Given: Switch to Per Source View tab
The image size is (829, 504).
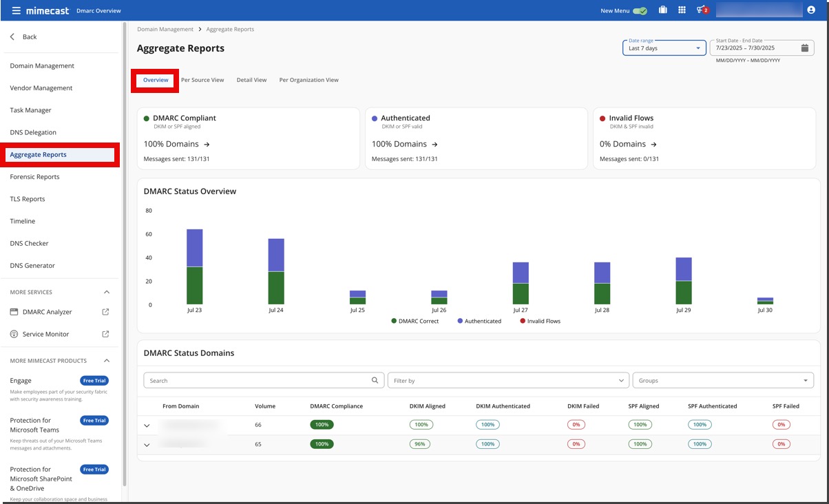Looking at the screenshot, I should (202, 80).
